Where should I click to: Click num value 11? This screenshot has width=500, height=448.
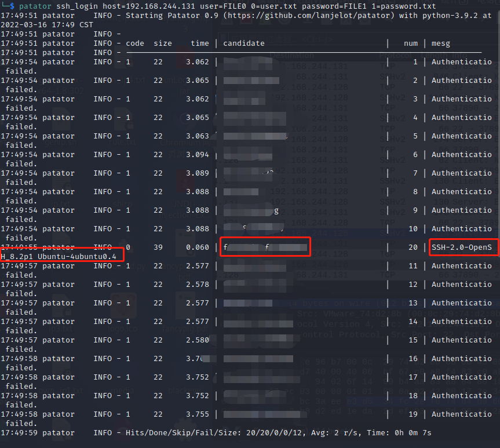413,266
